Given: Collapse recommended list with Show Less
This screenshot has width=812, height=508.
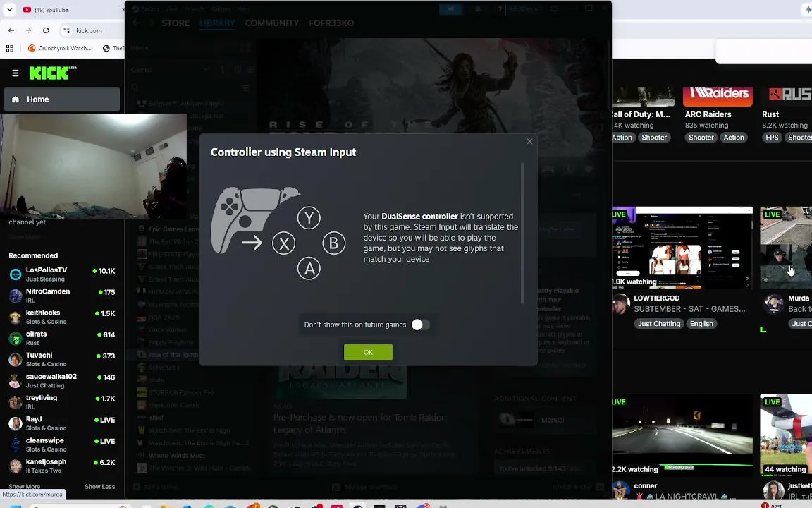Looking at the screenshot, I should pos(99,486).
